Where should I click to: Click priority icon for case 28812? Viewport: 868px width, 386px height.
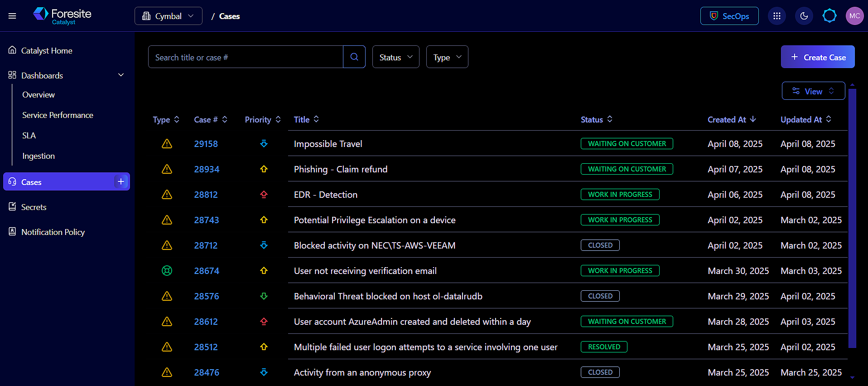[x=264, y=195]
